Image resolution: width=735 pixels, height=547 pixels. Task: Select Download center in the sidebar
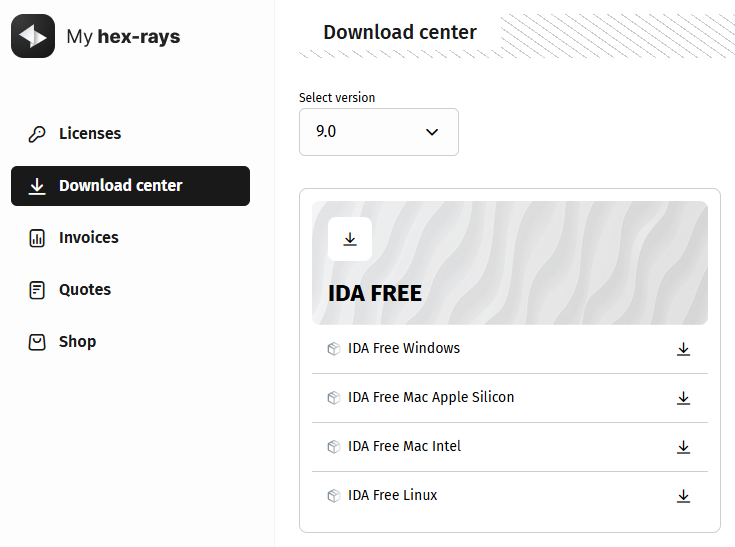pos(130,186)
